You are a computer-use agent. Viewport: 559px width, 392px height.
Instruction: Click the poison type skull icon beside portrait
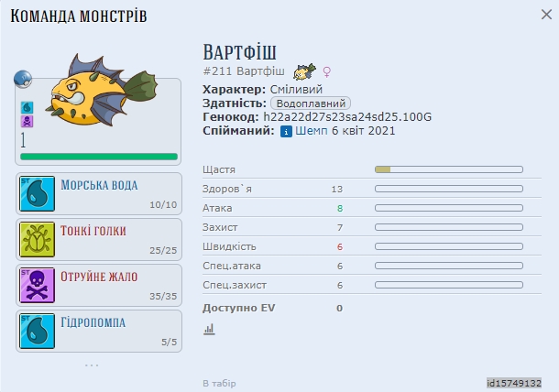27,121
